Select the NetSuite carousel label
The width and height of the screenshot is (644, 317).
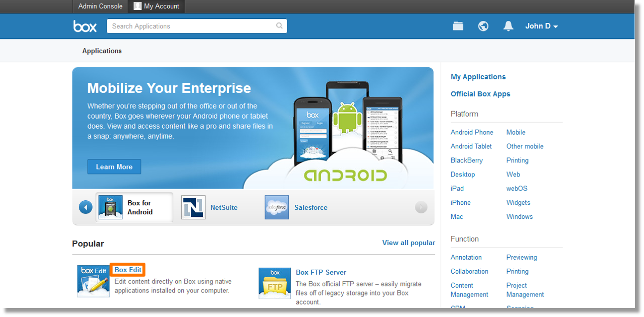click(x=224, y=207)
